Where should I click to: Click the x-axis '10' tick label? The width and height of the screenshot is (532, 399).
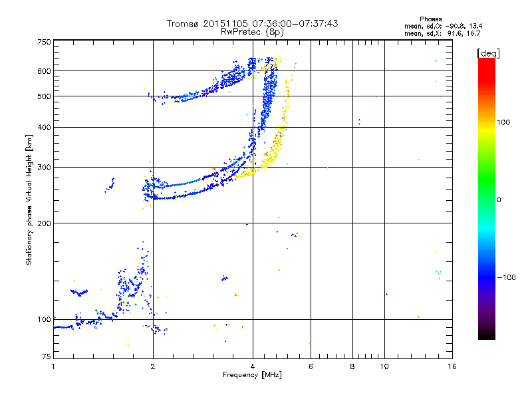tap(384, 366)
